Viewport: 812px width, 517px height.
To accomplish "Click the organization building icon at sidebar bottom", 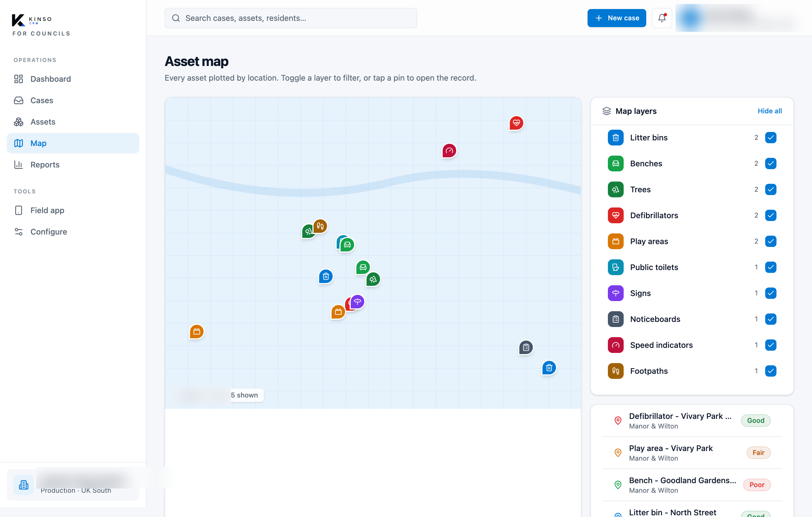I will 24,485.
